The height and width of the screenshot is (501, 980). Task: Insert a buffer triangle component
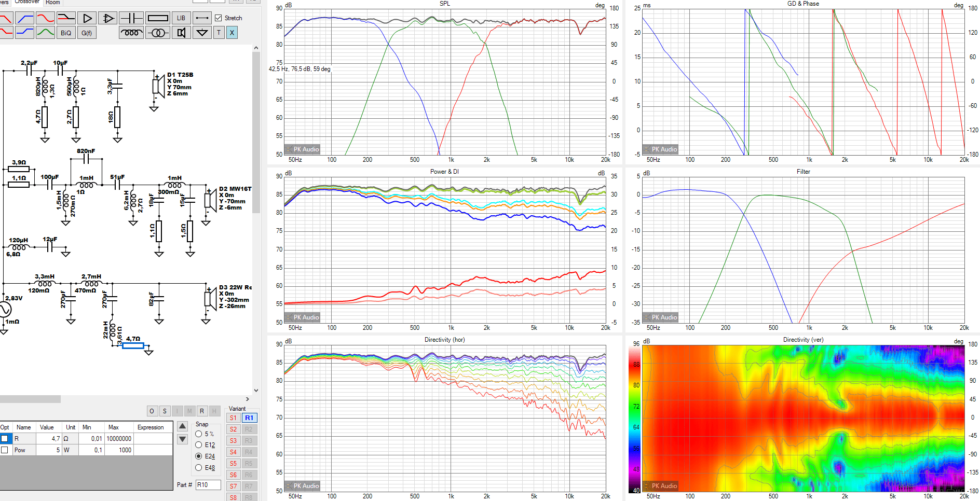[x=87, y=18]
